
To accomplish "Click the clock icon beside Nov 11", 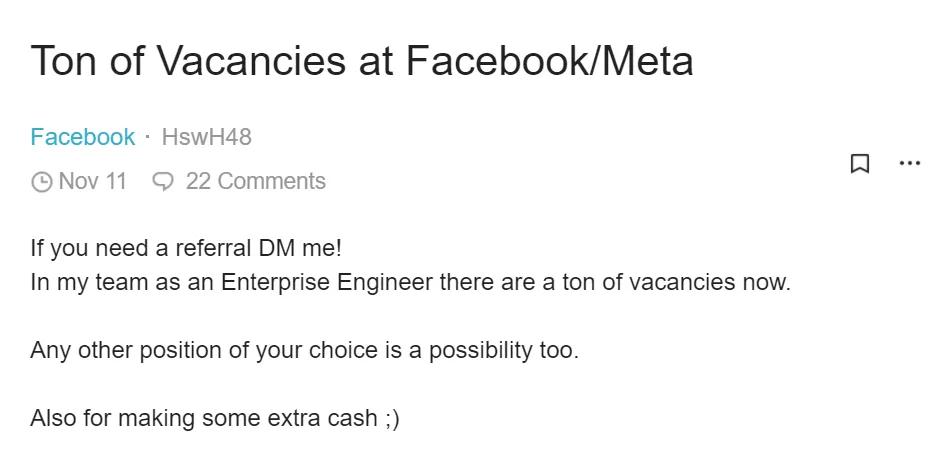I will coord(41,182).
